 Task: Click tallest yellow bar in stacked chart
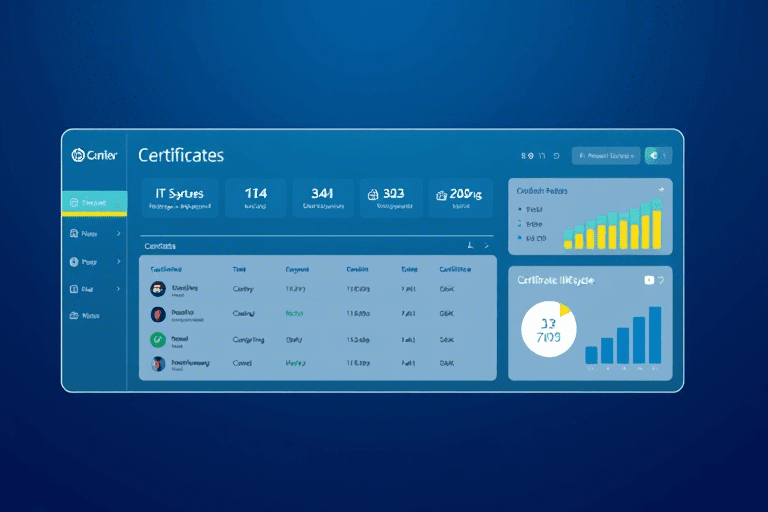coord(657,229)
